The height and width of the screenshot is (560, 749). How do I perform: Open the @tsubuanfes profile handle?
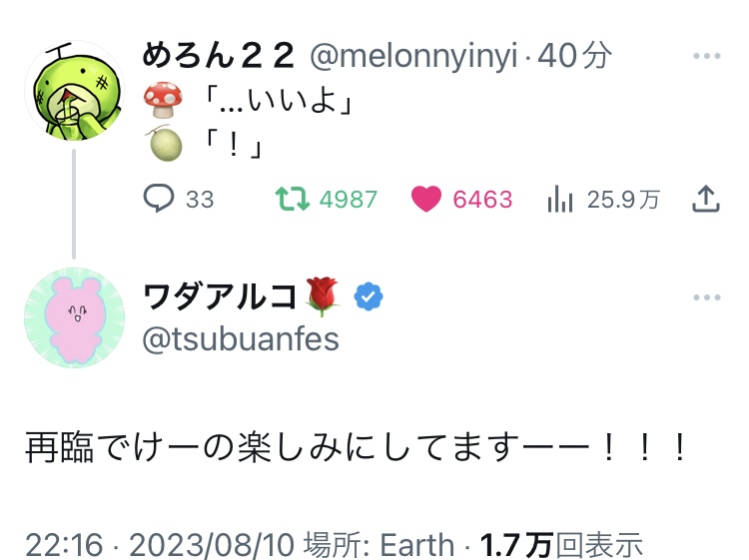click(x=241, y=339)
